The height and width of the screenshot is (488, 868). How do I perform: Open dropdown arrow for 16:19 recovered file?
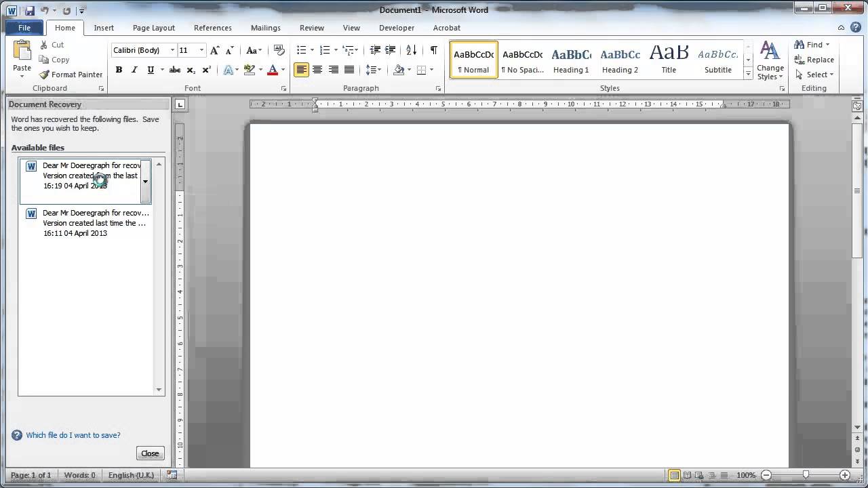[145, 182]
